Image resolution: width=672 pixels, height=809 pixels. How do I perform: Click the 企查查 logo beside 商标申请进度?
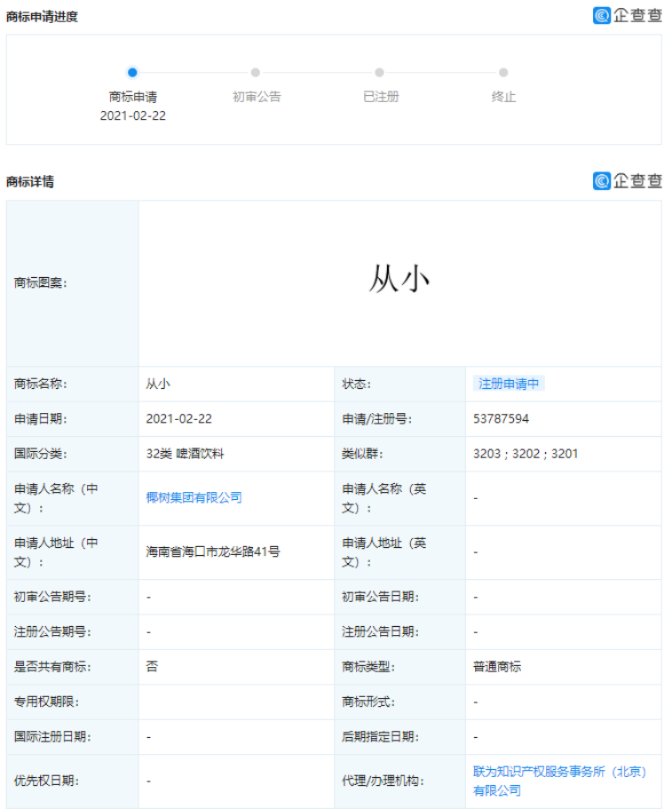(x=628, y=15)
